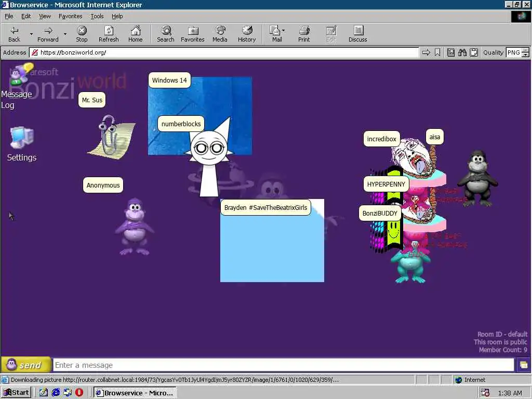Click the BonziBUDDY name tag
Image resolution: width=532 pixels, height=399 pixels.
[x=380, y=213]
